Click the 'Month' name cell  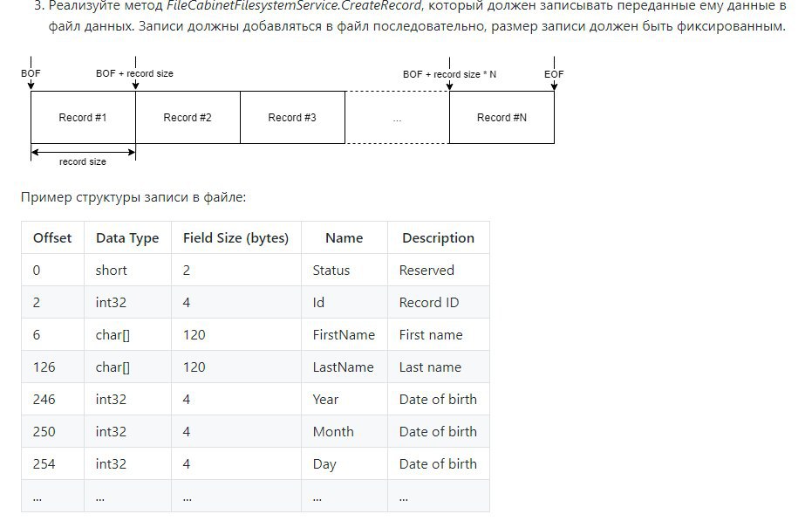click(x=345, y=431)
